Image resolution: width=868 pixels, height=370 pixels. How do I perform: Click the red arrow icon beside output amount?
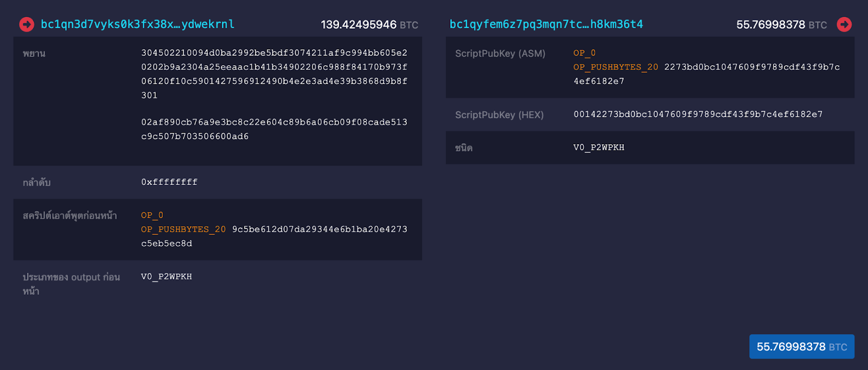[844, 24]
